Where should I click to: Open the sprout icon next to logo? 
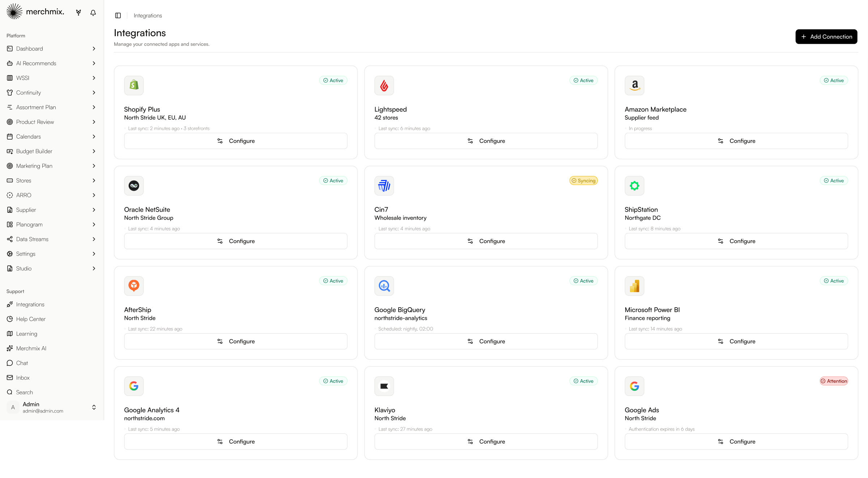point(78,13)
